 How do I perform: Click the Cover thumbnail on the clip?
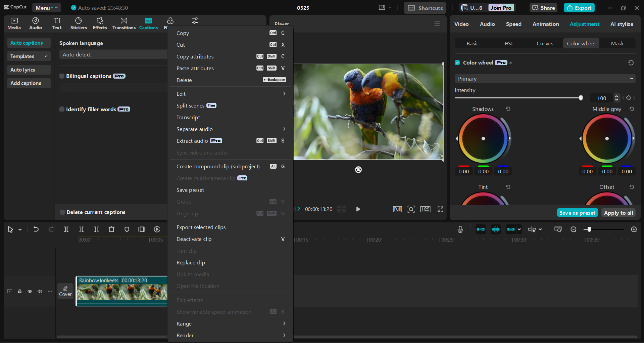tap(65, 291)
